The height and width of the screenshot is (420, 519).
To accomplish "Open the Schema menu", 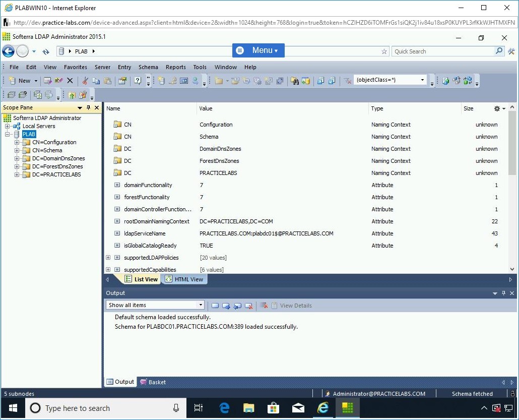I will [x=148, y=67].
